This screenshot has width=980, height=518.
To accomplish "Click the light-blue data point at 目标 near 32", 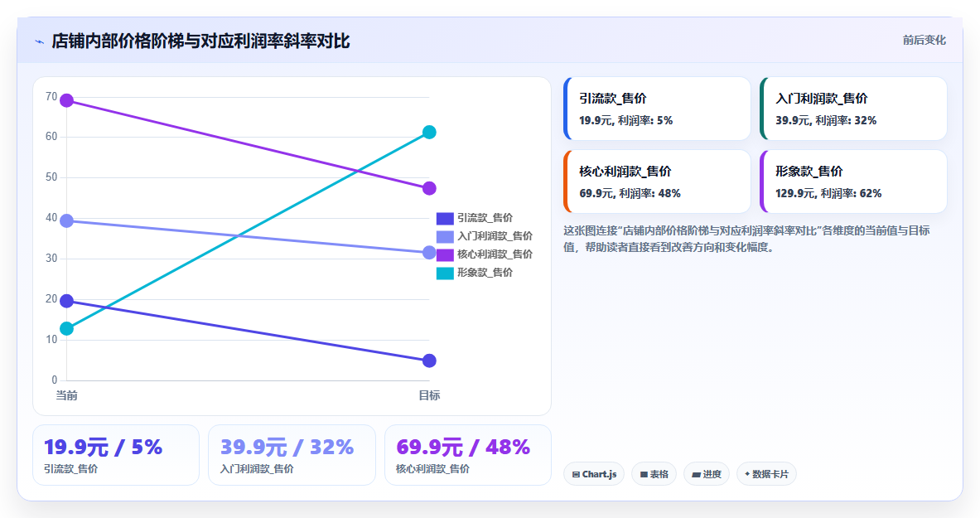I will coord(429,253).
